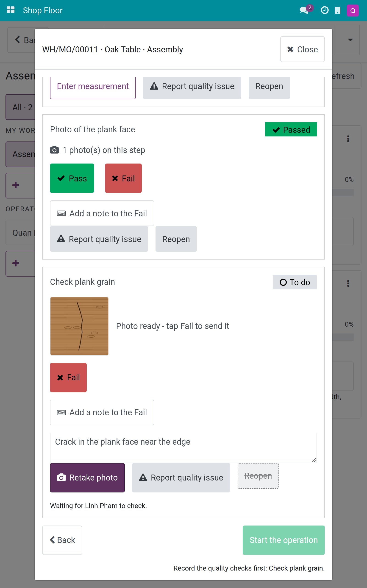The image size is (367, 588).
Task: Click Add a note to the Fail under plank grain
Action: coord(102,412)
